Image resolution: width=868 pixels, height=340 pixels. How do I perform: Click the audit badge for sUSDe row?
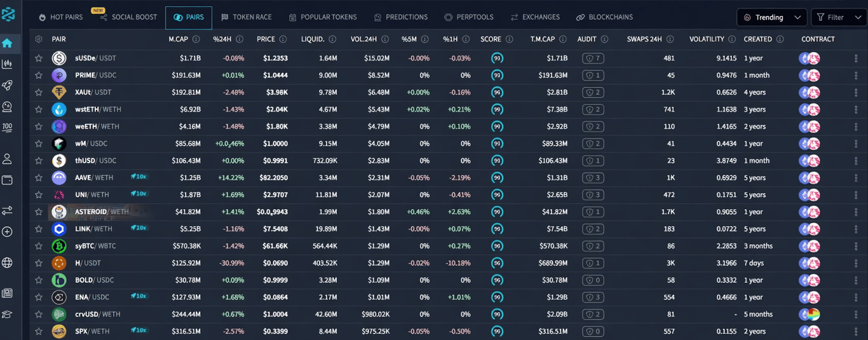(x=593, y=58)
